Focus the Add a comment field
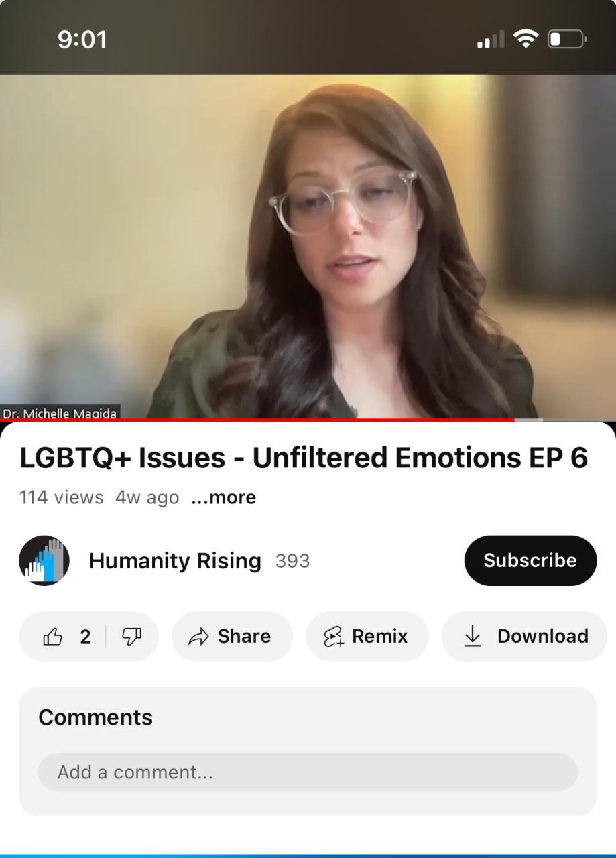Image resolution: width=616 pixels, height=858 pixels. 308,772
